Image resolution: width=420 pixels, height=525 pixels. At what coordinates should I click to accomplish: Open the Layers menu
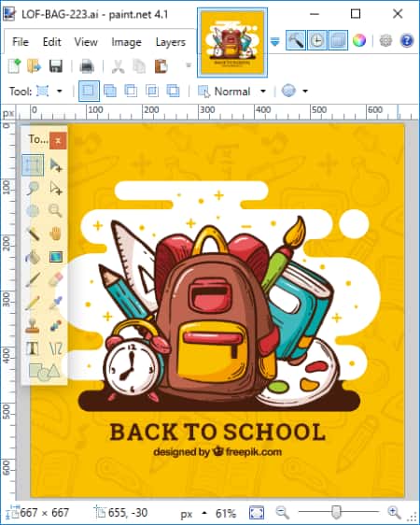point(171,42)
